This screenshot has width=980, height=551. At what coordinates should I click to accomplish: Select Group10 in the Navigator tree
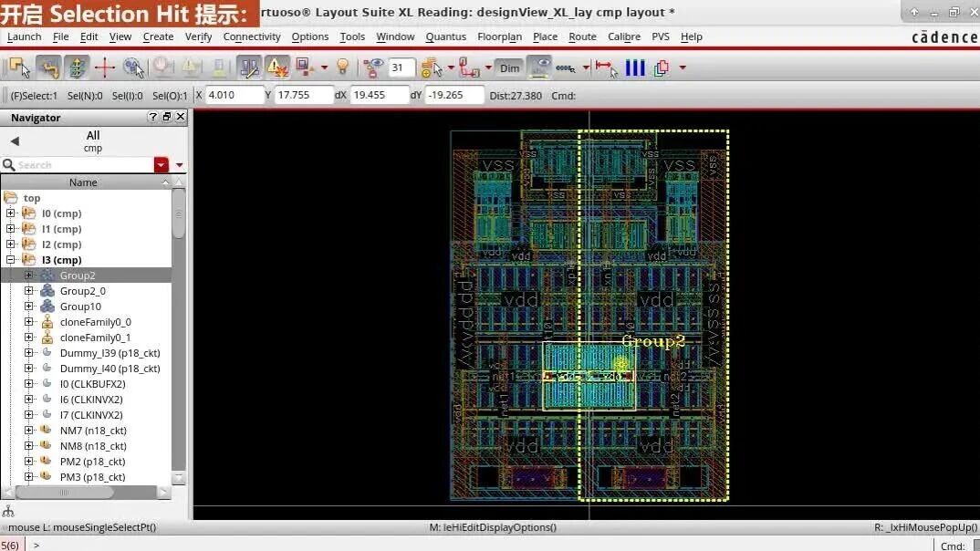[x=80, y=307]
